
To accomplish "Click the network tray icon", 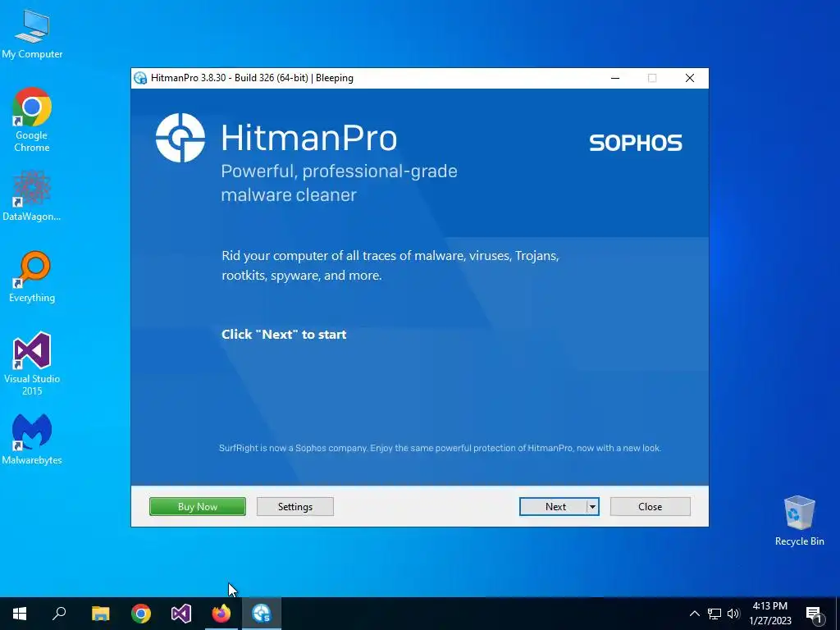I will [714, 614].
